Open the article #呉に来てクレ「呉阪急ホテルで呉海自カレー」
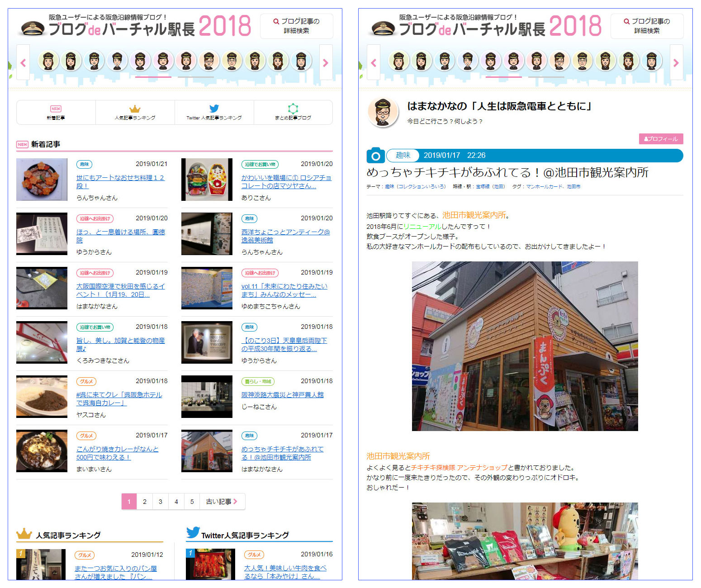Viewport: 701px width, 588px height. (119, 398)
